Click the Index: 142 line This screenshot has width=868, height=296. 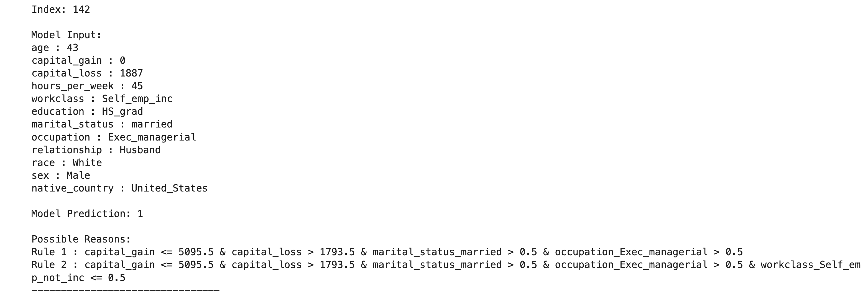(61, 9)
